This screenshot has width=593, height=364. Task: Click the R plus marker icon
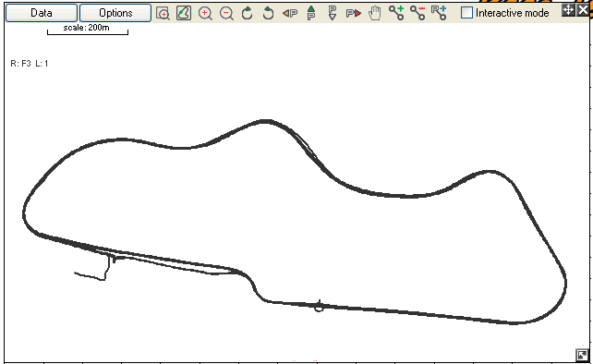439,13
